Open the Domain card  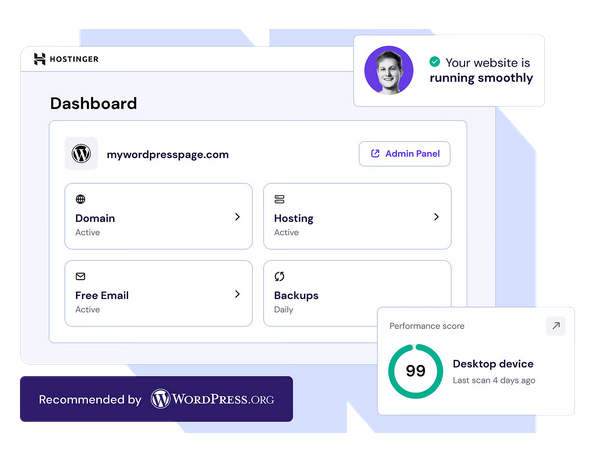pos(158,216)
